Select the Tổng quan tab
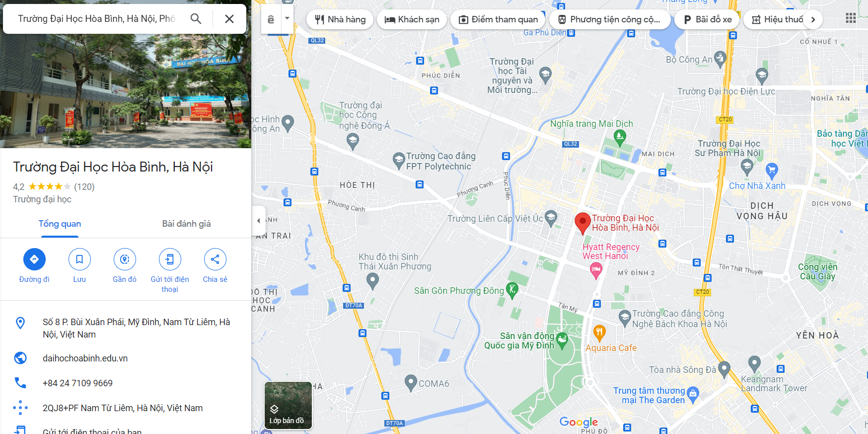The height and width of the screenshot is (434, 868). click(x=60, y=224)
